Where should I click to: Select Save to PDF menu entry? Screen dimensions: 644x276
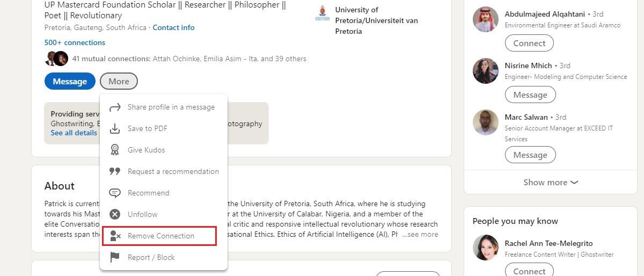(147, 129)
